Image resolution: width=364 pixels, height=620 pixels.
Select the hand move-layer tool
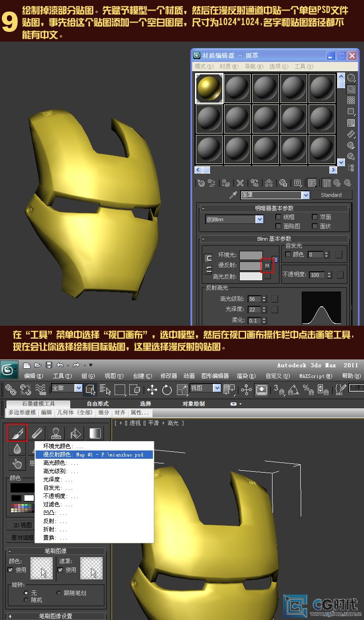tap(17, 463)
